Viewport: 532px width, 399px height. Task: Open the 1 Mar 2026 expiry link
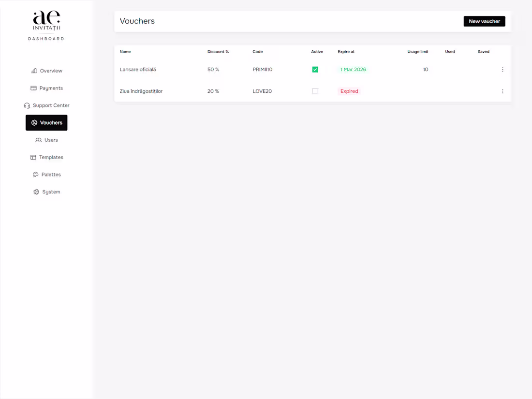click(x=353, y=69)
